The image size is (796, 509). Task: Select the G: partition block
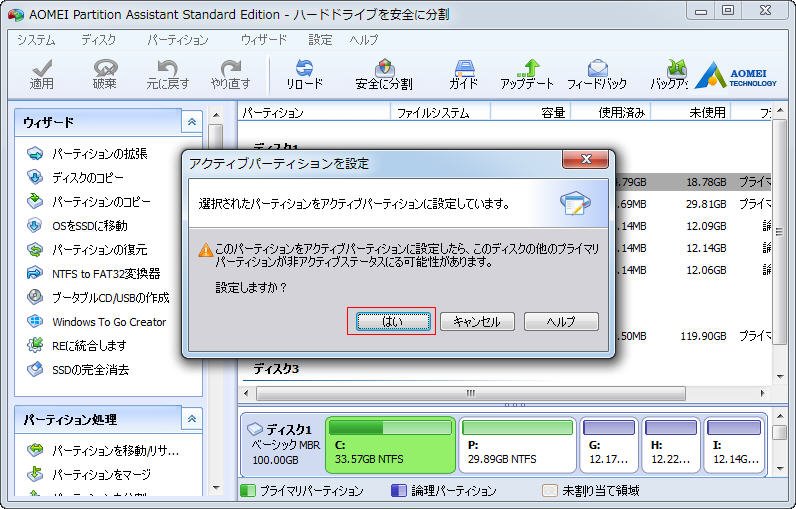[609, 445]
